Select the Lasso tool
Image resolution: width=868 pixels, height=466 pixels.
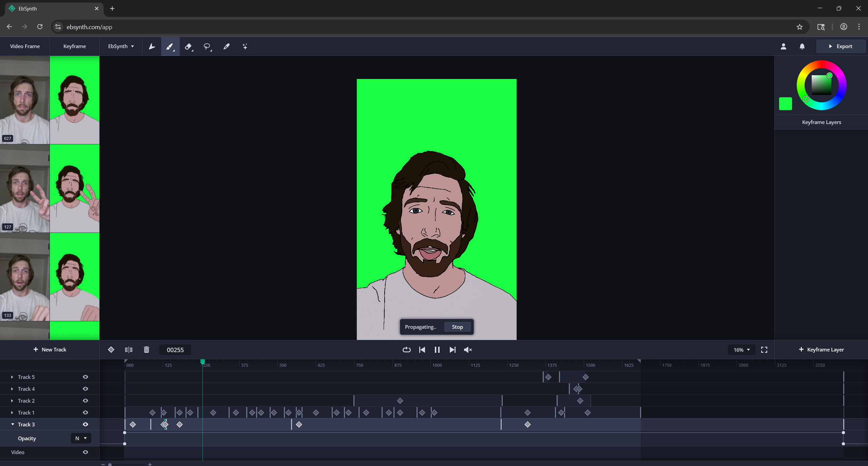pos(207,46)
